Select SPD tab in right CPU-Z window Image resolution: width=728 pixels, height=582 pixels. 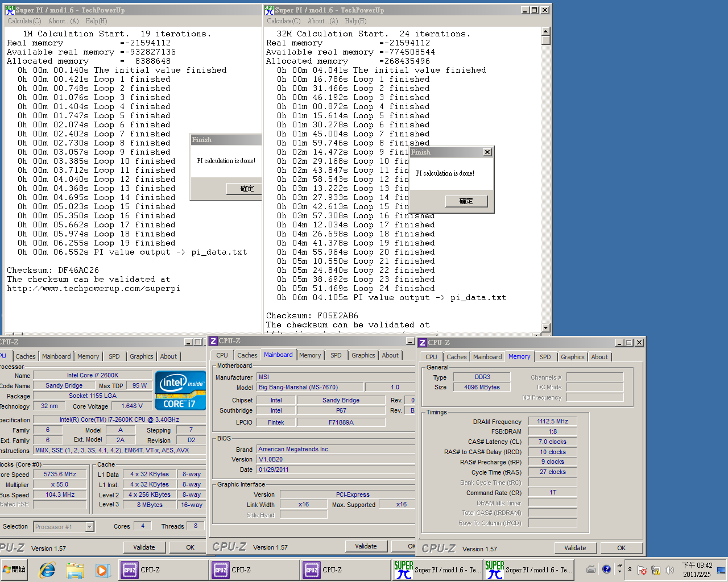[545, 357]
